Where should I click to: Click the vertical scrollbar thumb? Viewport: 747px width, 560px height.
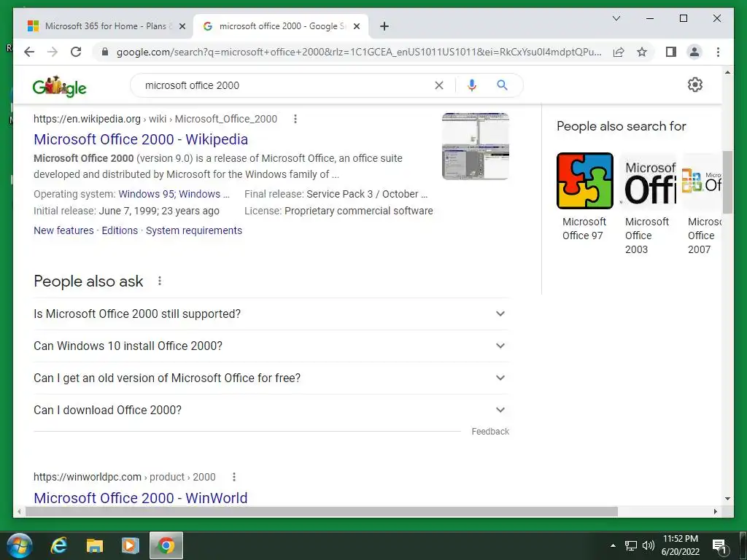727,182
